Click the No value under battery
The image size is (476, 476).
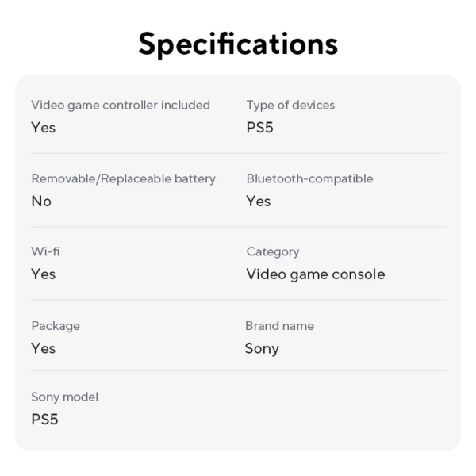click(x=41, y=202)
